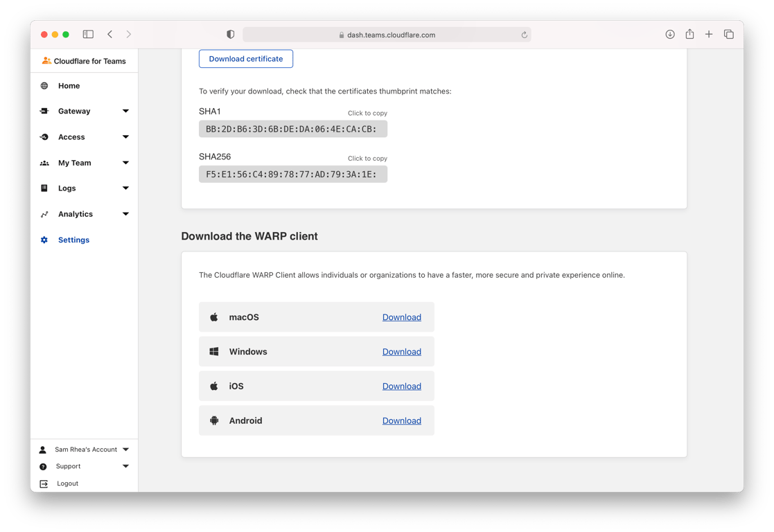Click the Apple logo in macOS row
Image resolution: width=774 pixels, height=532 pixels.
coord(213,317)
